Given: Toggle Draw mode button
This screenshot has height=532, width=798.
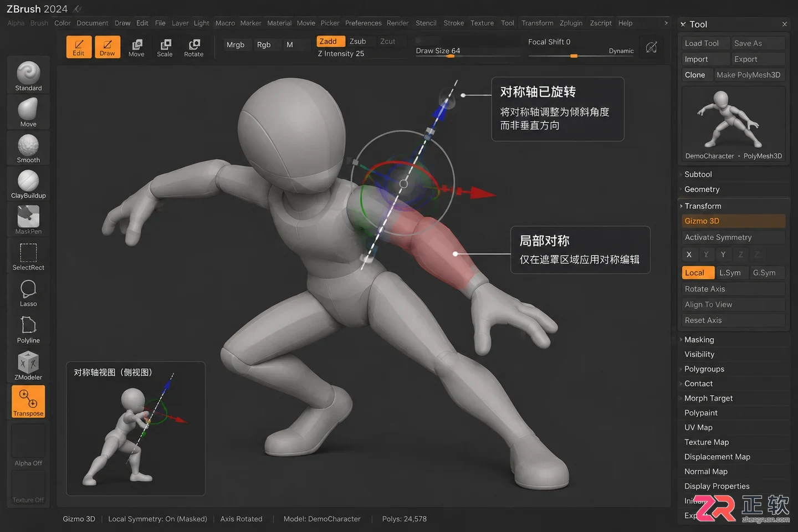Looking at the screenshot, I should tap(108, 47).
